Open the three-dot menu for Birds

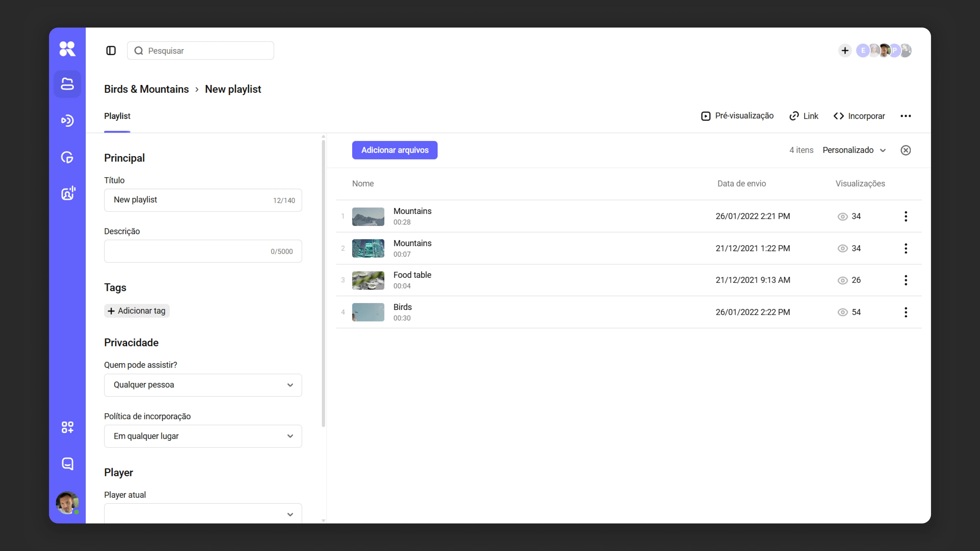coord(905,312)
